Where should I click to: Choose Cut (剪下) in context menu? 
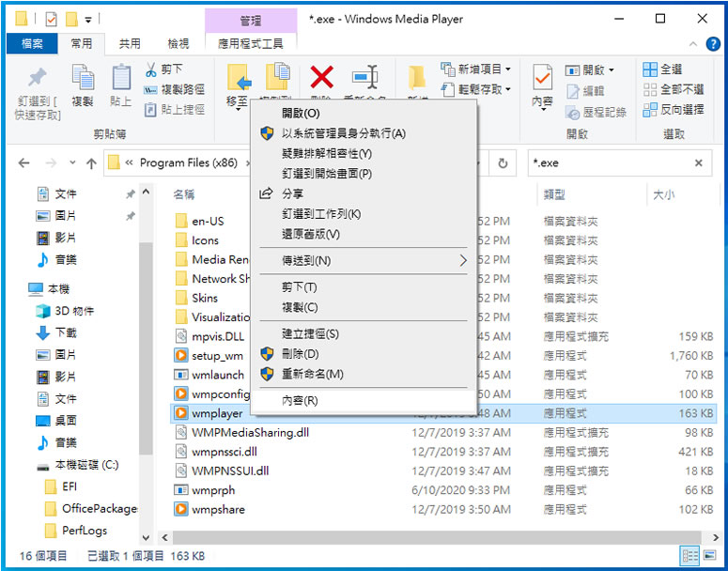click(363, 287)
